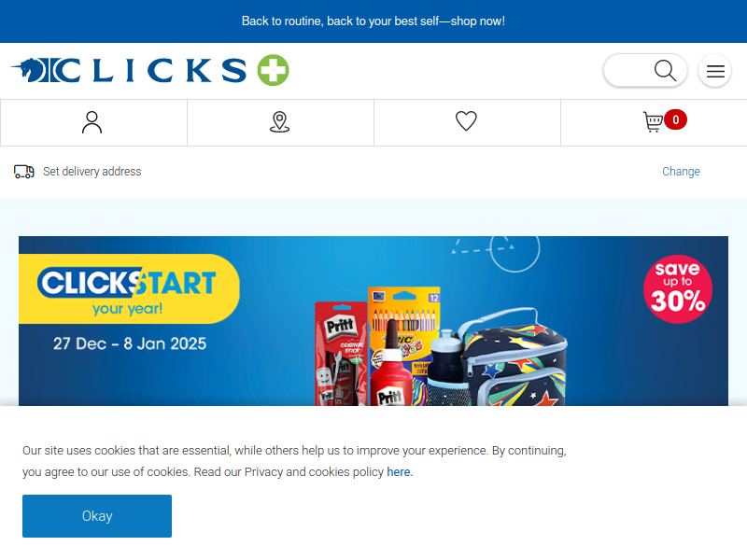This screenshot has height=560, width=747.
Task: Click the search magnifier icon
Action: coord(665,71)
